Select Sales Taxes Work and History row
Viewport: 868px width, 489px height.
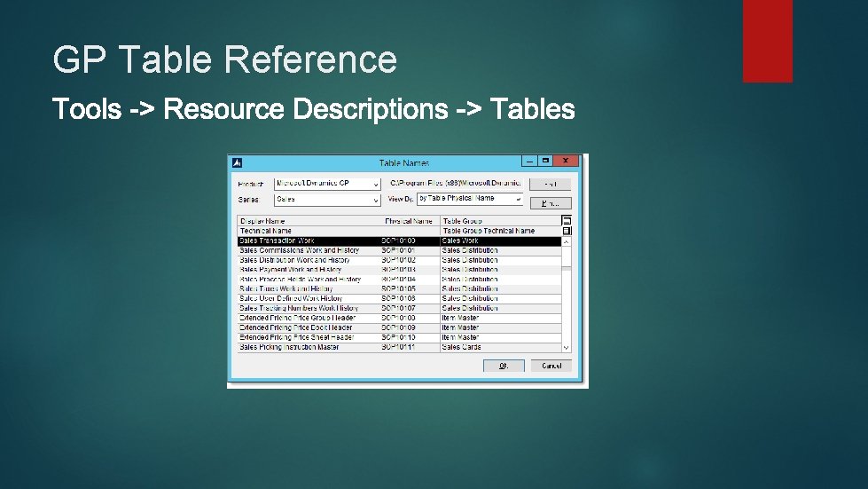click(x=399, y=289)
